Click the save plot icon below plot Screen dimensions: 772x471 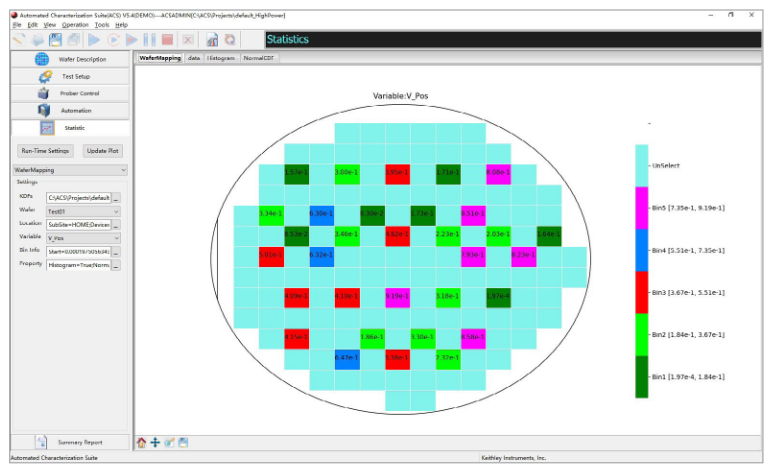click(183, 442)
